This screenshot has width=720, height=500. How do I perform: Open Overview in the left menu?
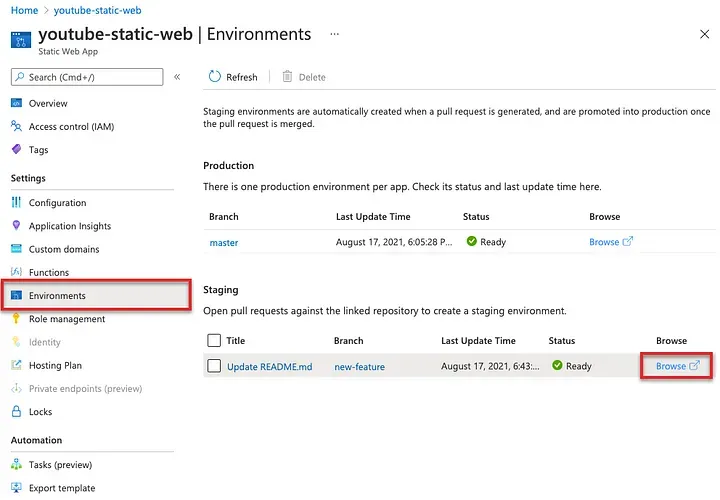coord(48,103)
